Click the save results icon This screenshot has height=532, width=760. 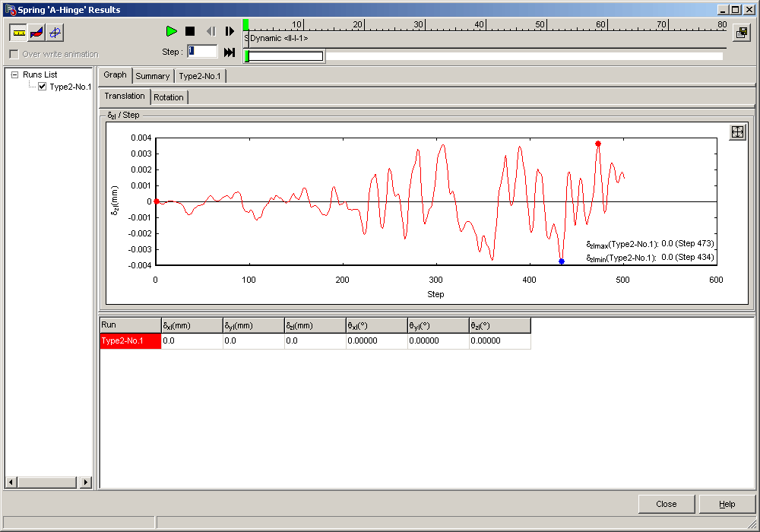coord(741,33)
